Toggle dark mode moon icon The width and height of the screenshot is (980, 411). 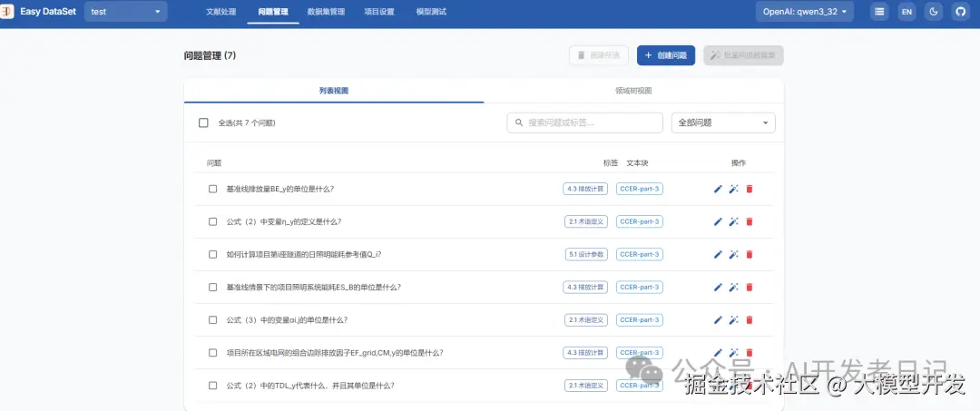coord(934,11)
